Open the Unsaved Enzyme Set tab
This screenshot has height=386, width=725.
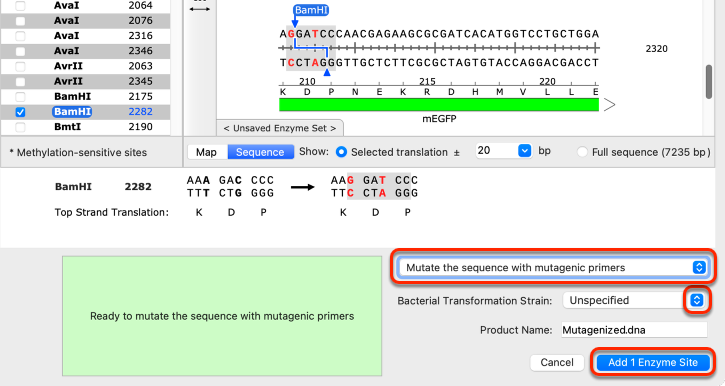click(x=280, y=128)
